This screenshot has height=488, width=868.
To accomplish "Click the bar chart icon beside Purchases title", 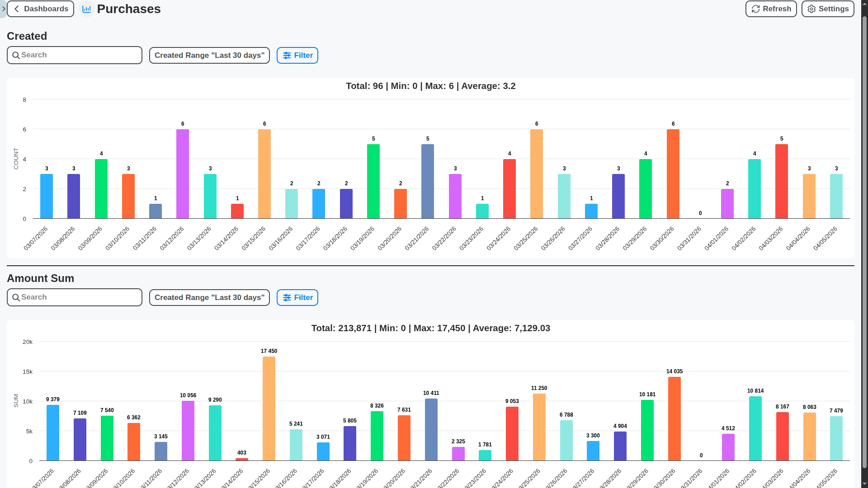I will click(x=86, y=9).
